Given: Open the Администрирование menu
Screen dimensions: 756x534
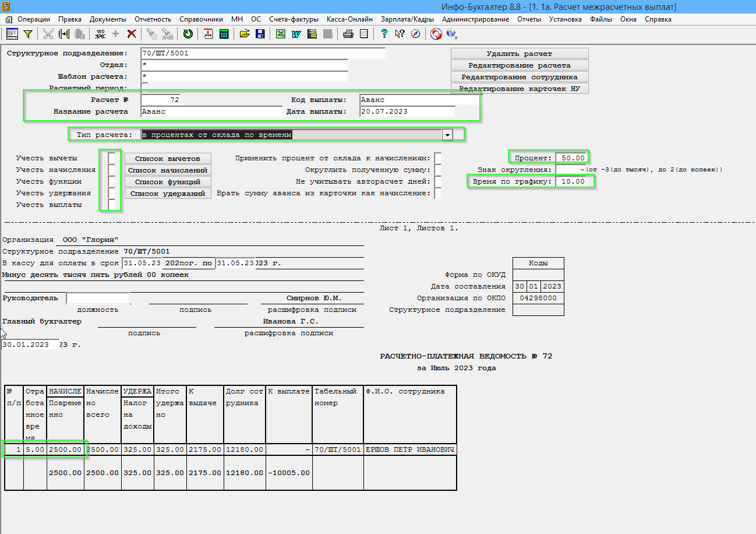Looking at the screenshot, I should point(475,19).
